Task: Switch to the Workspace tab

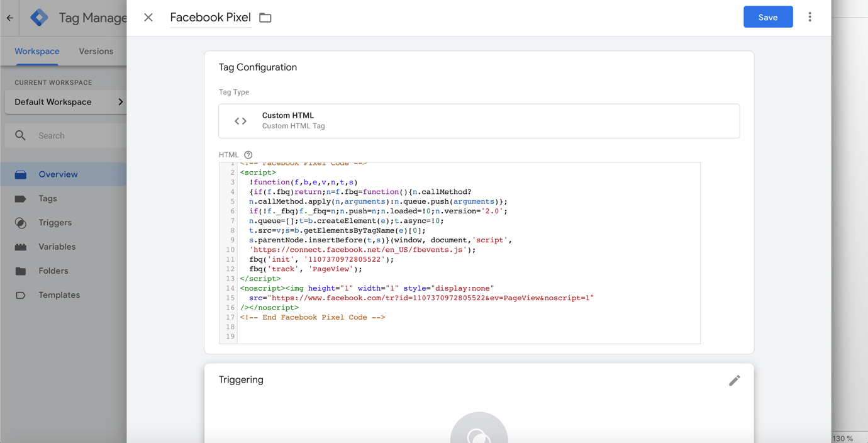Action: (37, 52)
